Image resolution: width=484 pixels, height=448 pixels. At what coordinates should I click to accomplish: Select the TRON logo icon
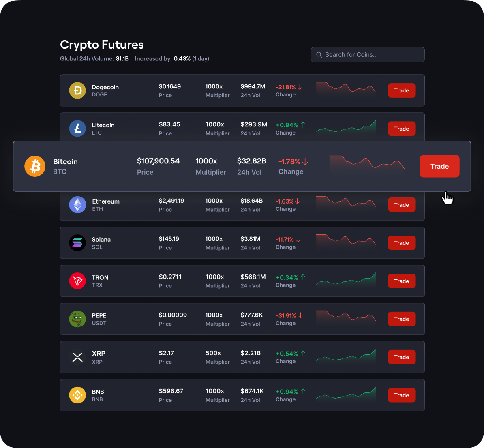[x=77, y=281]
